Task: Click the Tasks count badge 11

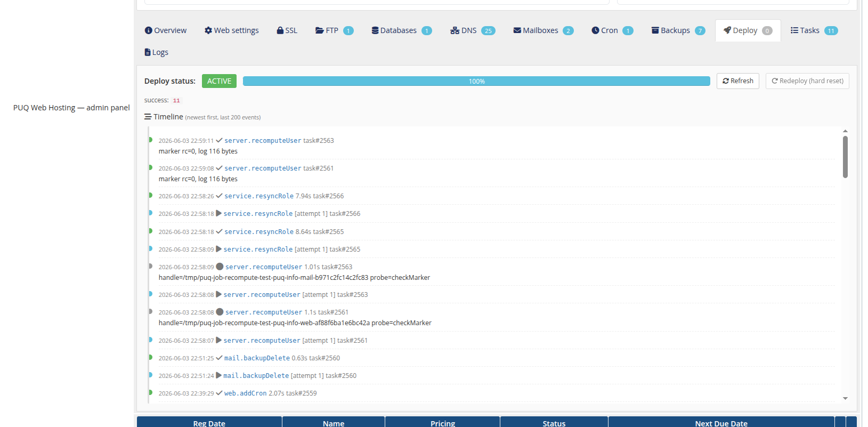Action: (831, 31)
